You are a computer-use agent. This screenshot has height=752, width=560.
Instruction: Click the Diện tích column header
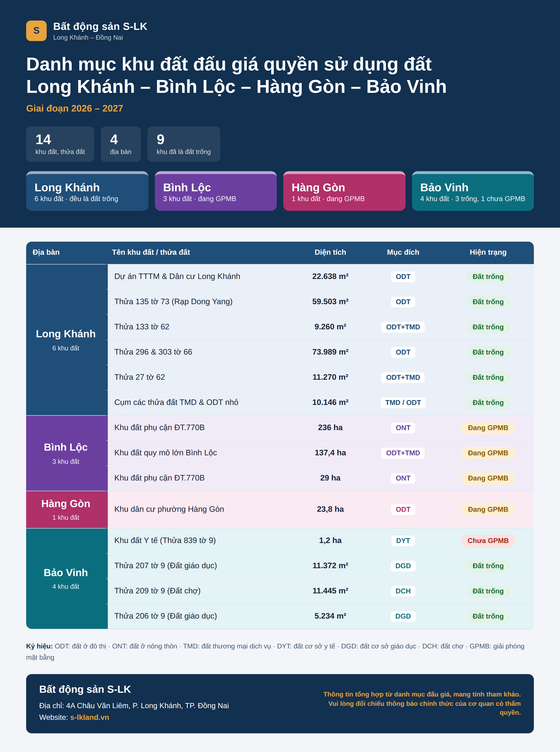330,252
